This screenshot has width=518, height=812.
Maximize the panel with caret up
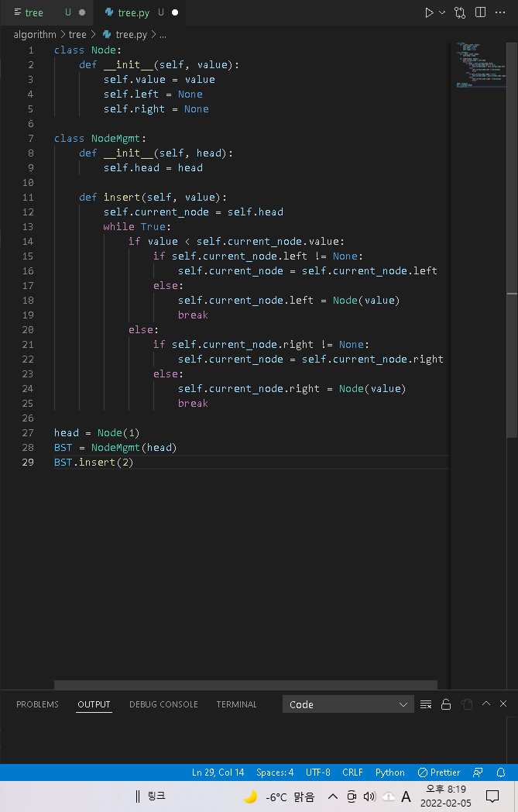point(486,704)
